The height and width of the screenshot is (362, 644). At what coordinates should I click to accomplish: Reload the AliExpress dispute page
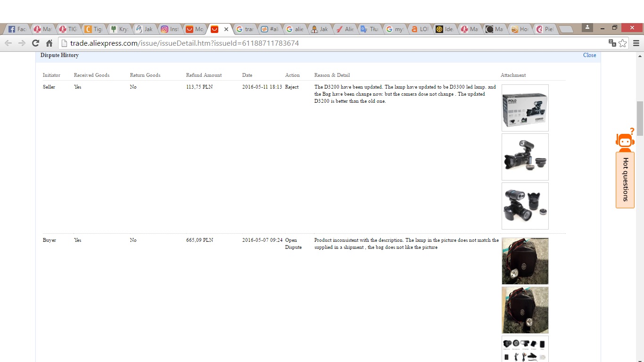[35, 43]
